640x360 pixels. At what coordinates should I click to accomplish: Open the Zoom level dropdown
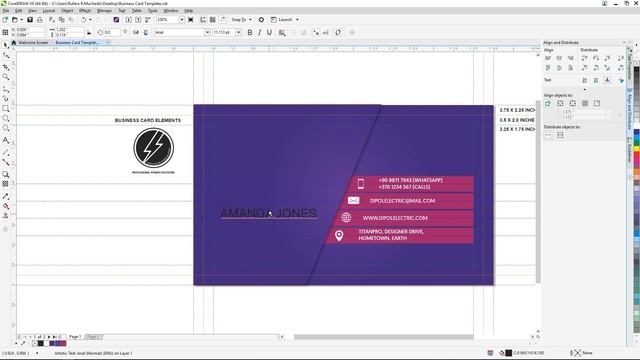coord(182,20)
